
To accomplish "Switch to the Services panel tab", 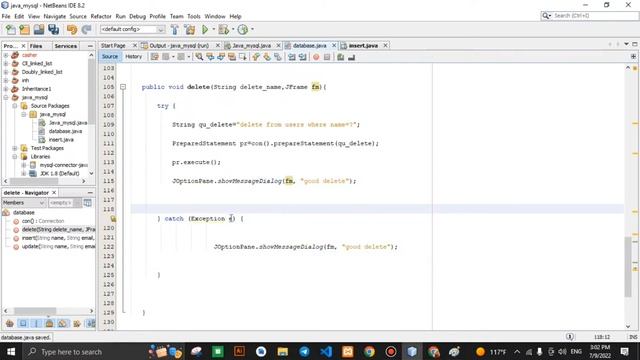I will (66, 46).
